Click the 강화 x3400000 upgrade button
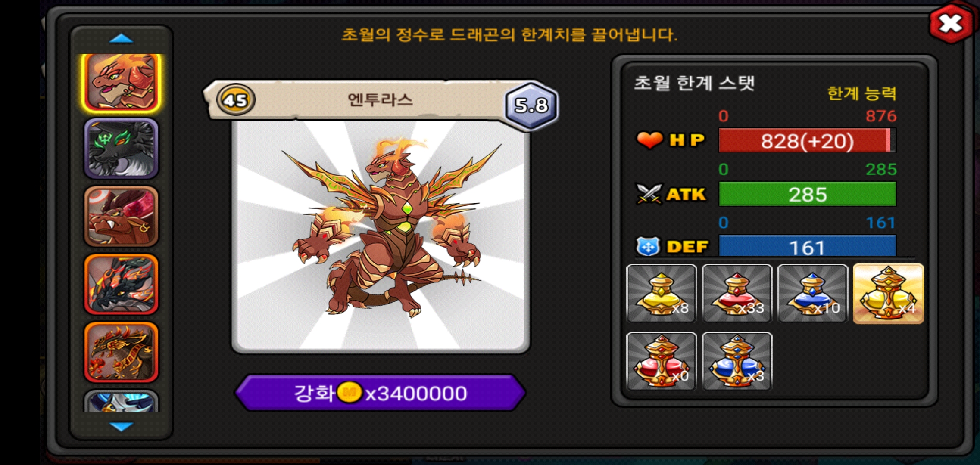This screenshot has height=465, width=980. click(x=380, y=393)
